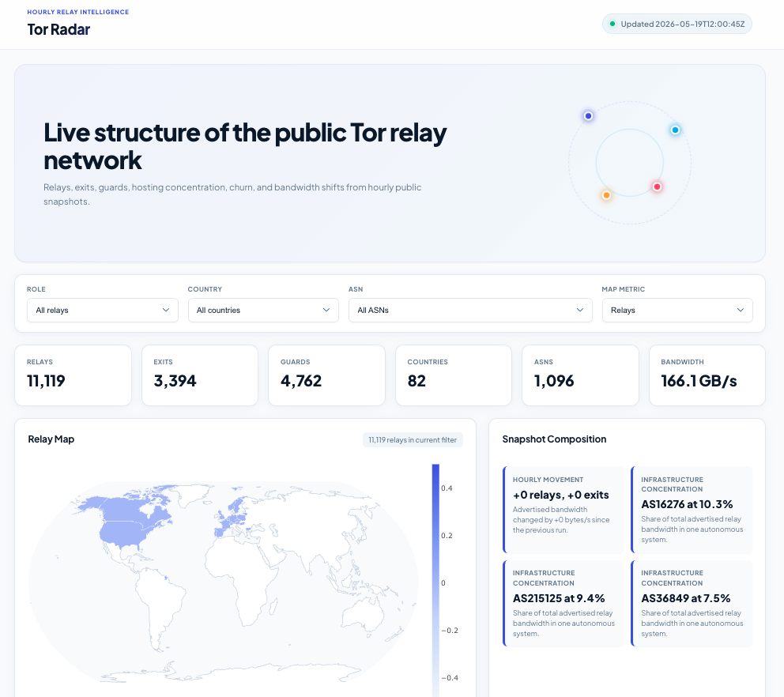784x697 pixels.
Task: Click the Hourly Movement card
Action: [x=563, y=510]
